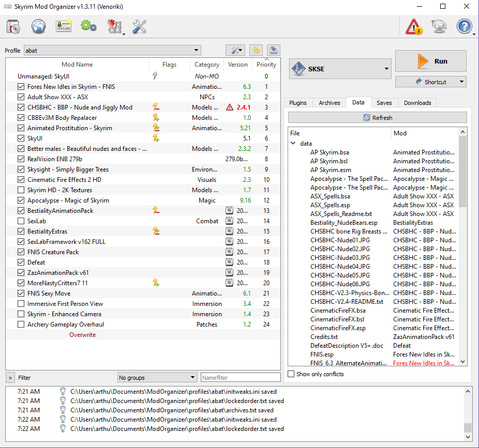479x448 pixels.
Task: Click the conflict flag of BestialityAnimationPack
Action: [156, 211]
